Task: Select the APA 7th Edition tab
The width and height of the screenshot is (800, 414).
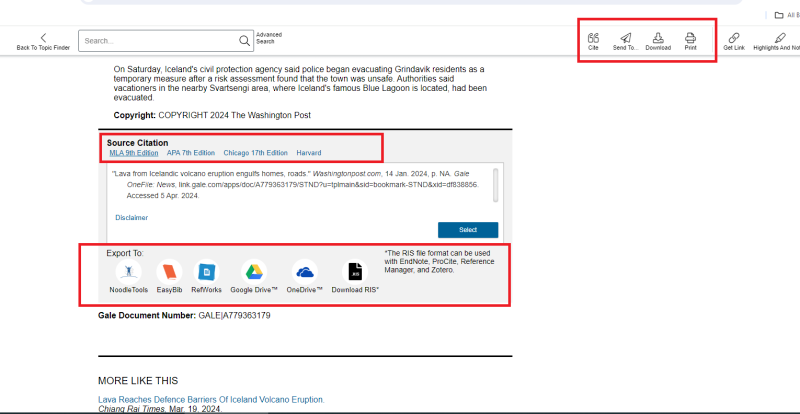Action: tap(191, 153)
